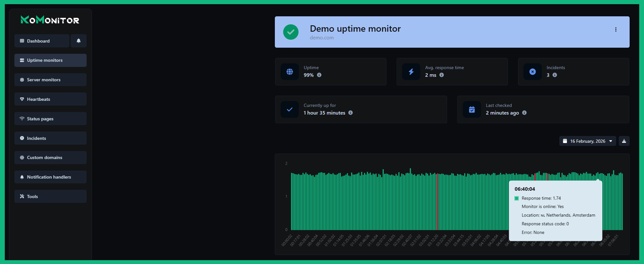
Task: Click the download icon next to date picker
Action: [x=624, y=141]
